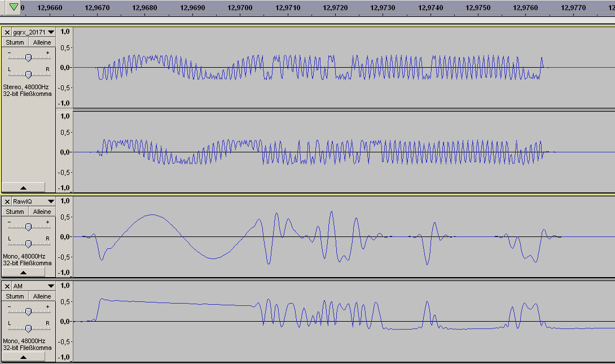Close the gqrx_20171 track
The width and height of the screenshot is (615, 364).
click(7, 32)
